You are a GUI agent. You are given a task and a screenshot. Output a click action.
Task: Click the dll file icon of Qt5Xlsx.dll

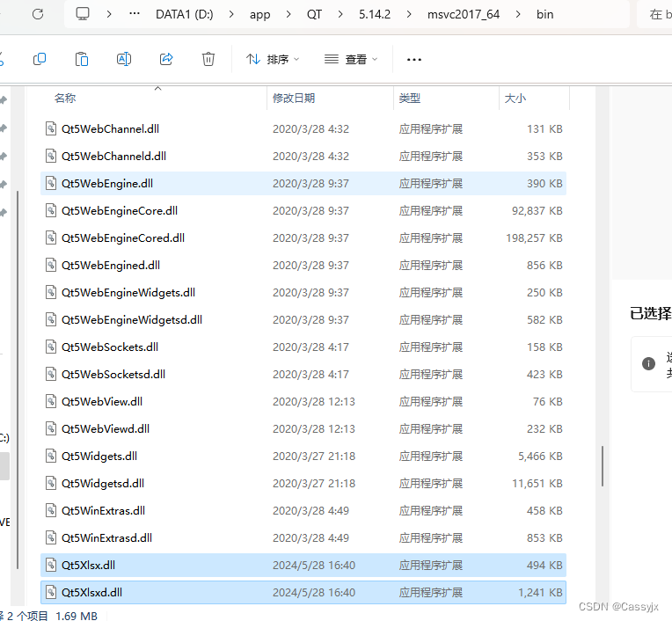(x=51, y=565)
